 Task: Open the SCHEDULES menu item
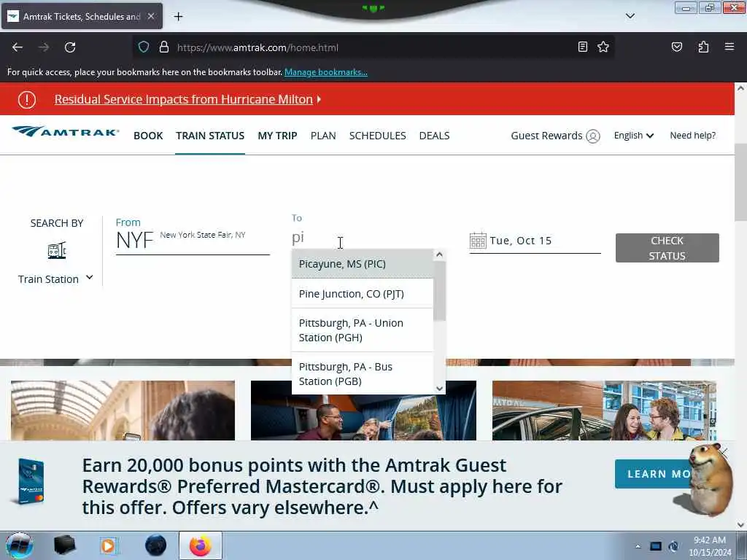pyautogui.click(x=377, y=136)
